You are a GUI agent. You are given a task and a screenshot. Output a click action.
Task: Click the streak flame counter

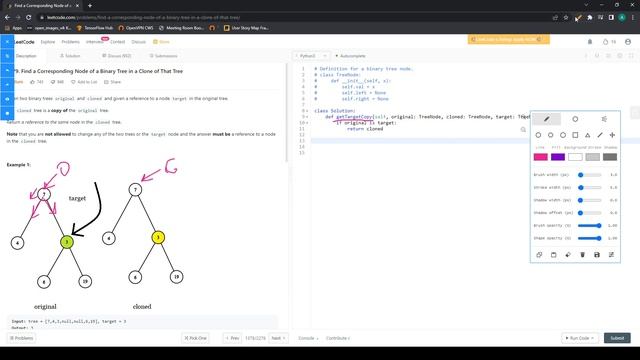609,42
